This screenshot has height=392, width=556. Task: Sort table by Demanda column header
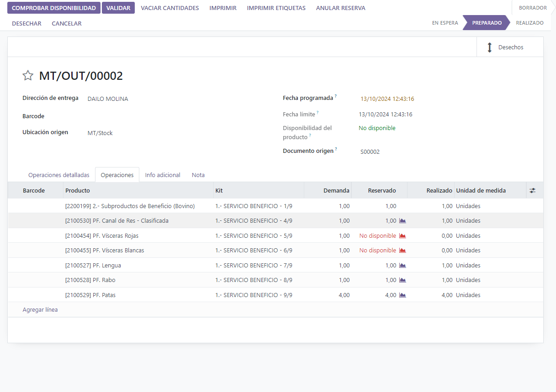click(x=328, y=191)
